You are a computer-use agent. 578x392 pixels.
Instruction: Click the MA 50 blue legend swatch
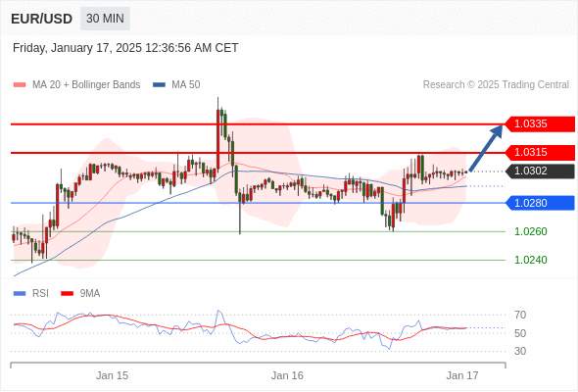pyautogui.click(x=159, y=85)
